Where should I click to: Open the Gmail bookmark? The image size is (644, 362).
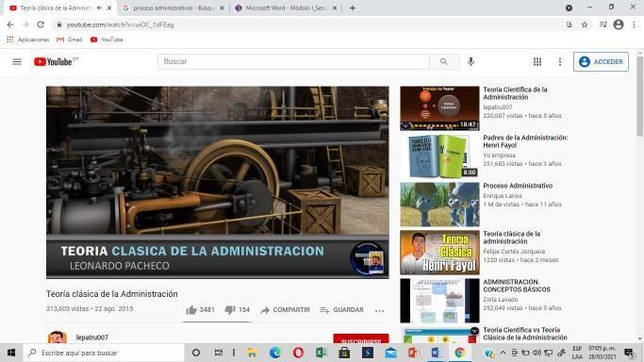(x=70, y=40)
